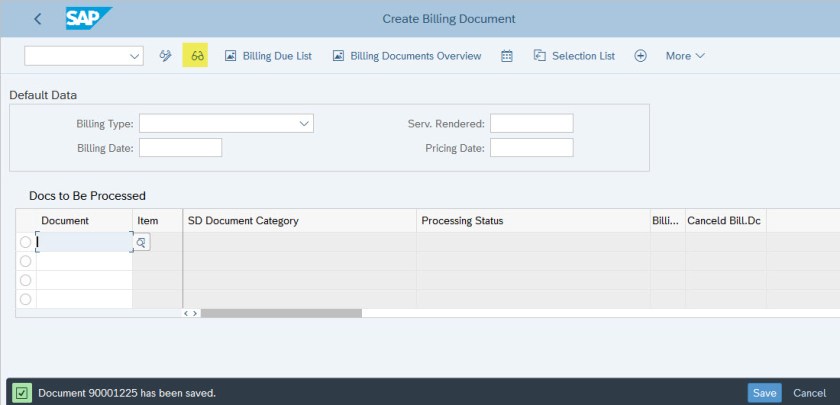Screen dimensions: 840x405
Task: Click the back arrow in the header
Action: pyautogui.click(x=38, y=19)
